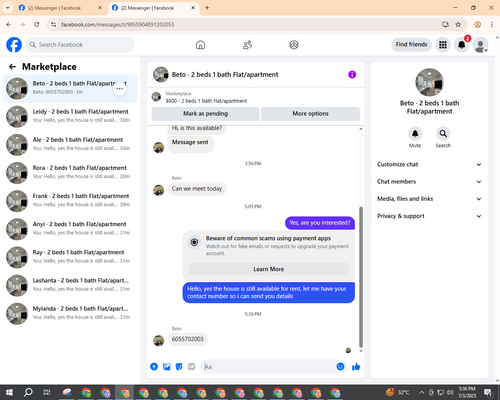The image size is (500, 400).
Task: Switch to first Messenger browser tab
Action: click(x=60, y=8)
